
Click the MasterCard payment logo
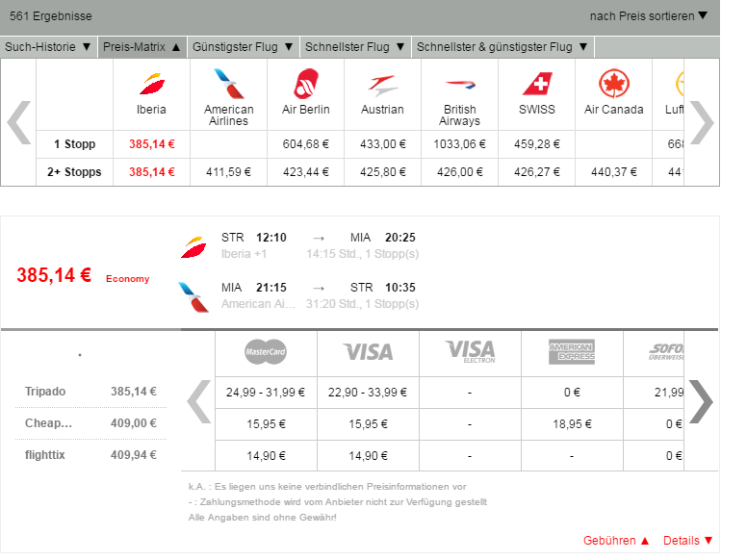click(266, 352)
